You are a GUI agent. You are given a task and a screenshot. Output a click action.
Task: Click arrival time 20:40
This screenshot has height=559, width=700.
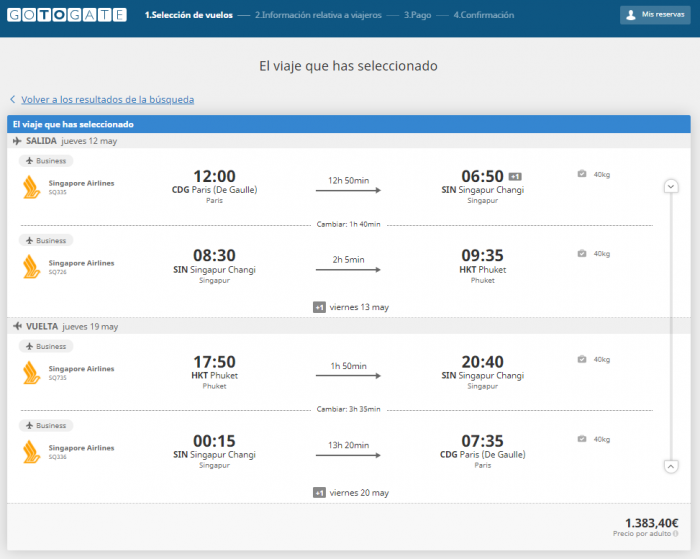pyautogui.click(x=482, y=362)
